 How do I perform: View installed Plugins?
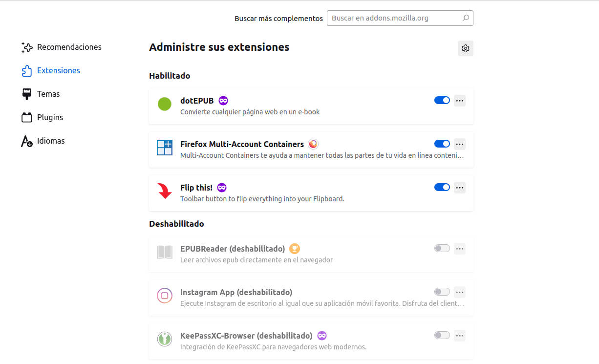(50, 117)
